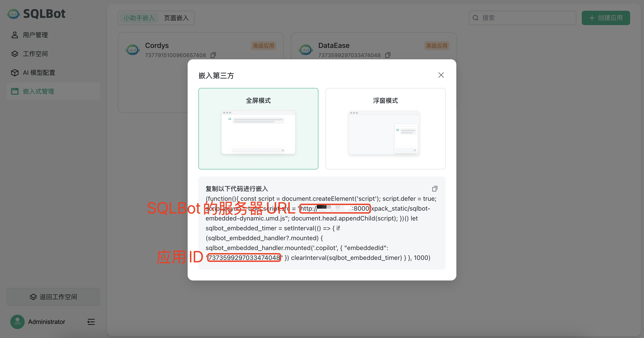This screenshot has height=338, width=644.
Task: Click 返回工作空间 button
Action: pyautogui.click(x=53, y=297)
